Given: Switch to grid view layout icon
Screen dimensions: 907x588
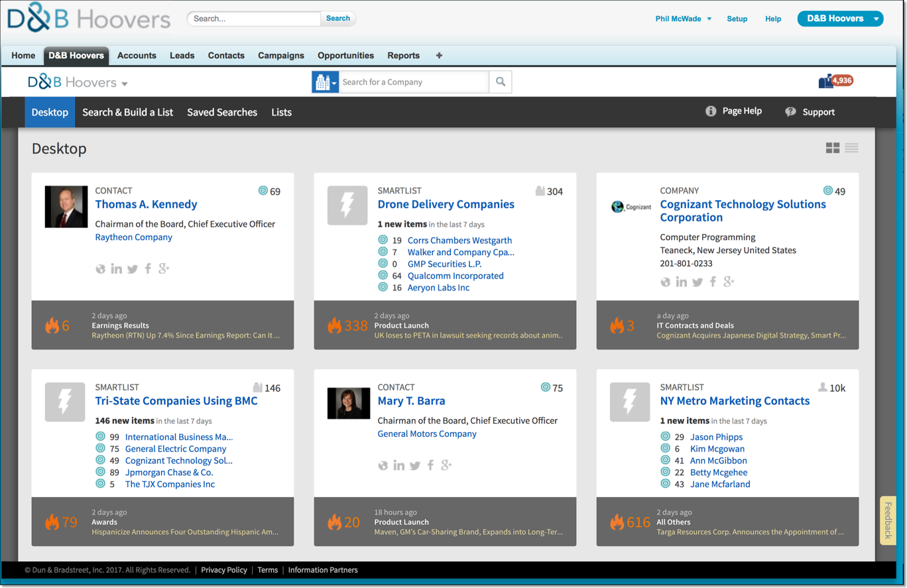Looking at the screenshot, I should [833, 148].
